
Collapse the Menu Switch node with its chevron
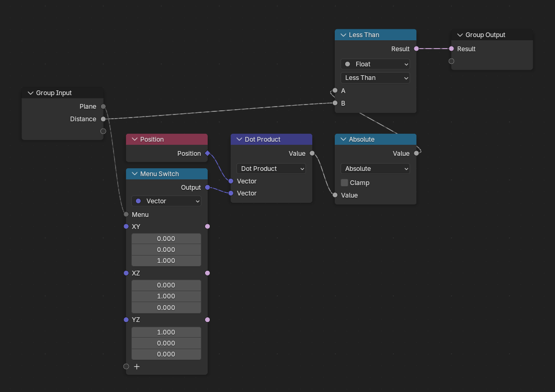pyautogui.click(x=134, y=174)
